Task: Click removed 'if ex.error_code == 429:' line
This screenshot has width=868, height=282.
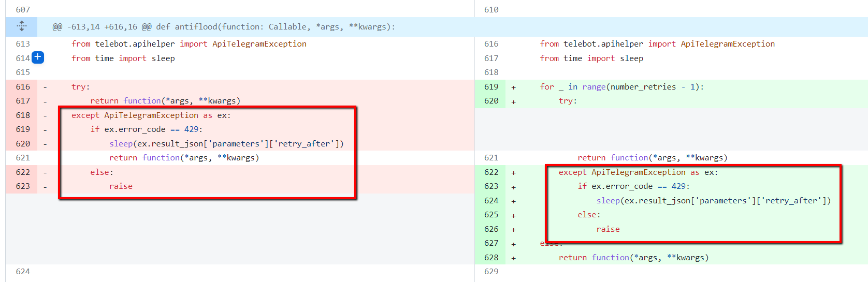Action: tap(147, 129)
